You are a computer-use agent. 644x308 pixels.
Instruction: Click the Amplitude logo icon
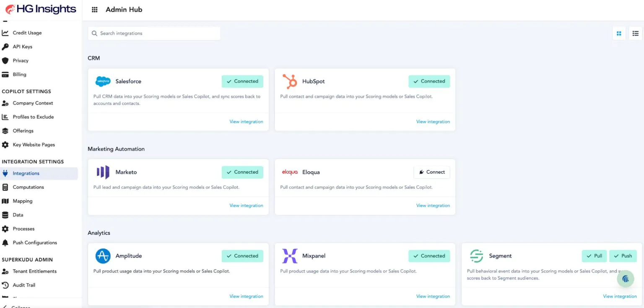tap(103, 256)
